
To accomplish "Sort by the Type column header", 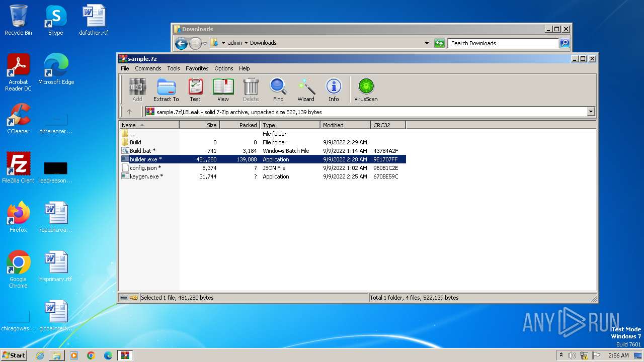I will click(290, 125).
